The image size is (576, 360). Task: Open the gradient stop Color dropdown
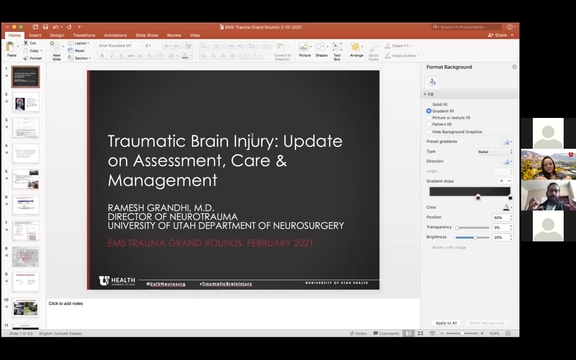point(507,208)
